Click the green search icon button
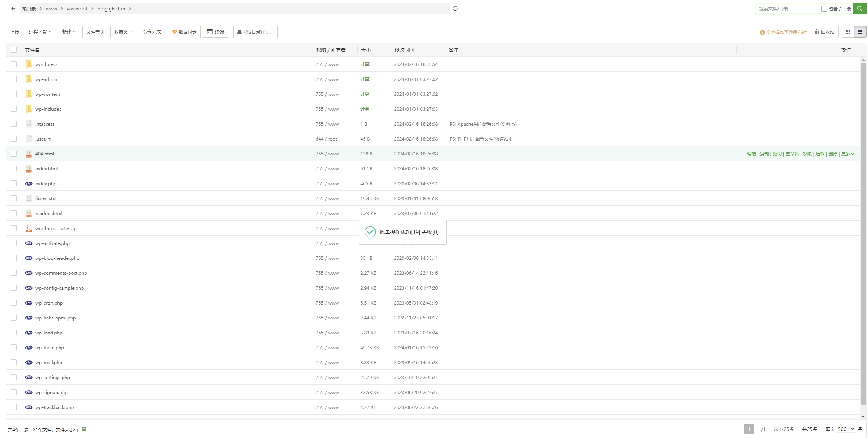Viewport: 868px width, 438px height. [x=859, y=9]
